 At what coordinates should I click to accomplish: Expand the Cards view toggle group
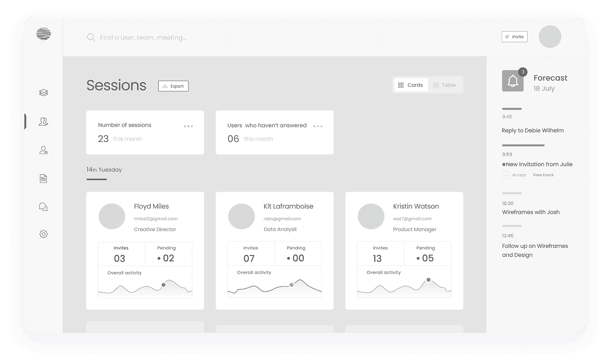pyautogui.click(x=428, y=85)
